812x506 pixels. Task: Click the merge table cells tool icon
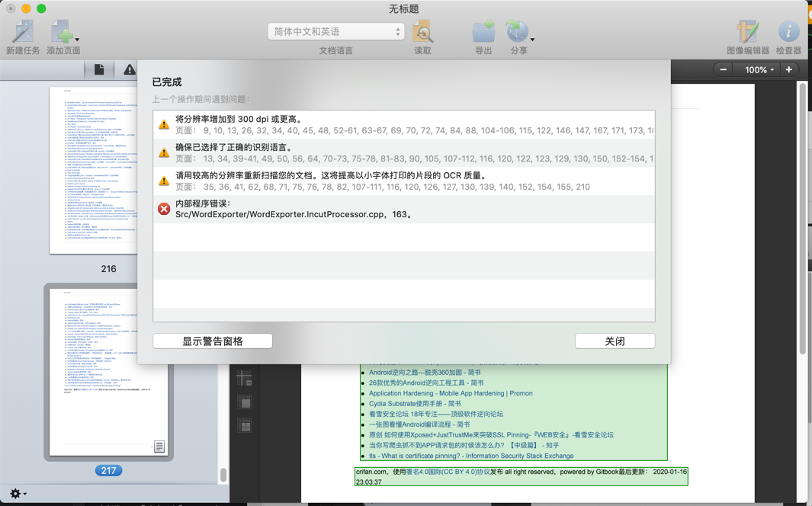point(244,402)
